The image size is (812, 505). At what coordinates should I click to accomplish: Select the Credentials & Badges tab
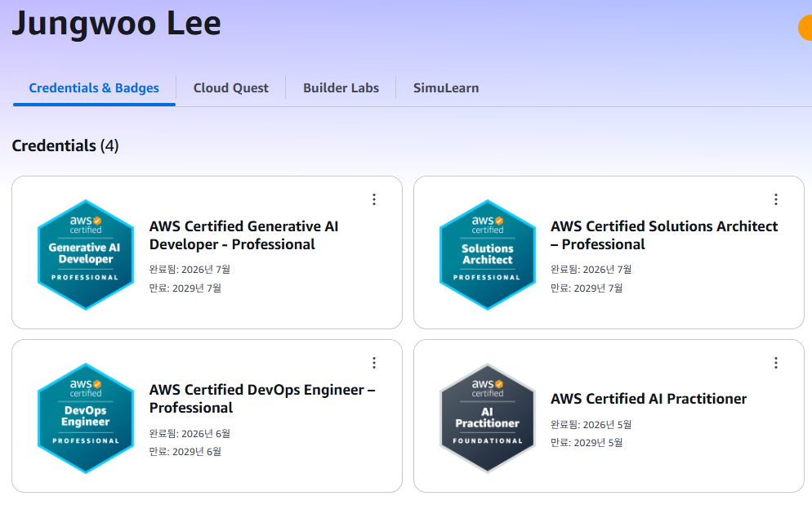pos(94,88)
